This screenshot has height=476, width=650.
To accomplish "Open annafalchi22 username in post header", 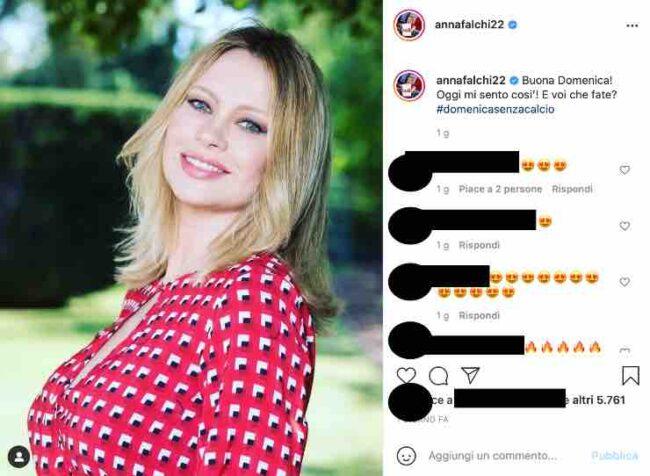I will tap(469, 25).
